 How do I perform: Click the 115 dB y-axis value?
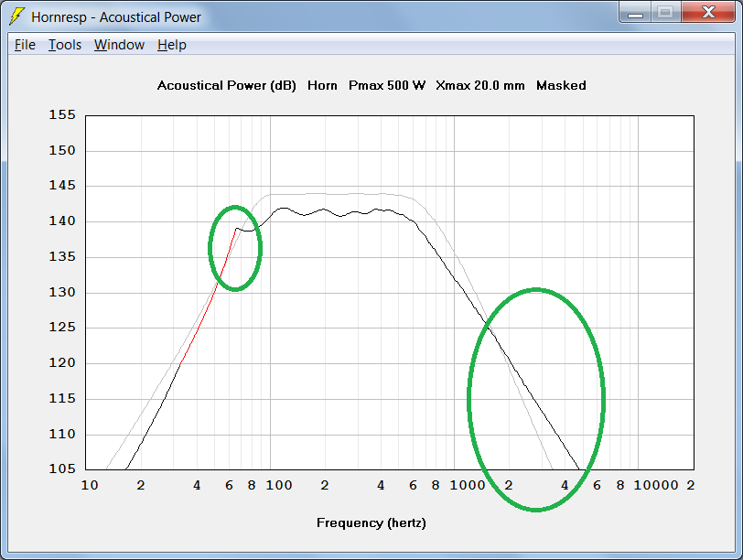pos(62,398)
